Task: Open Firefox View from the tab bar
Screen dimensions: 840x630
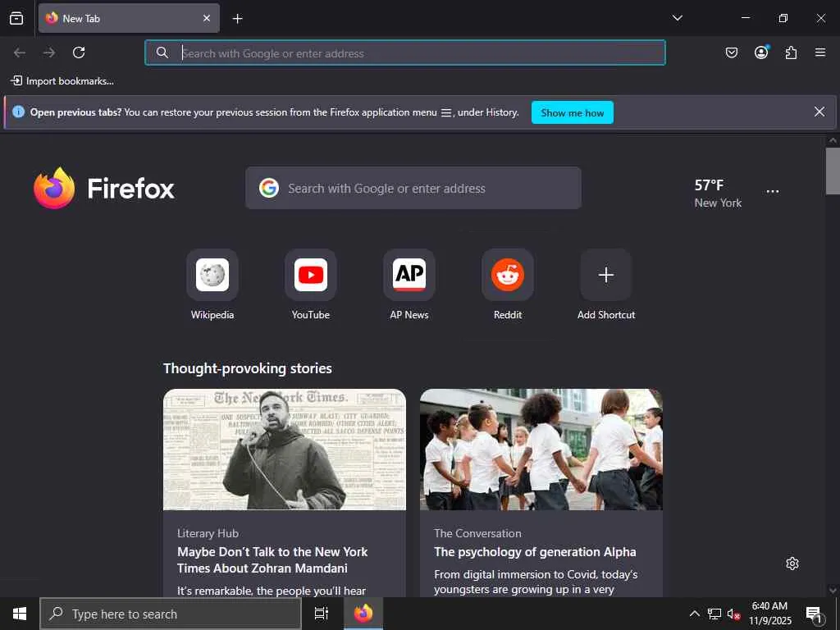Action: click(16, 18)
